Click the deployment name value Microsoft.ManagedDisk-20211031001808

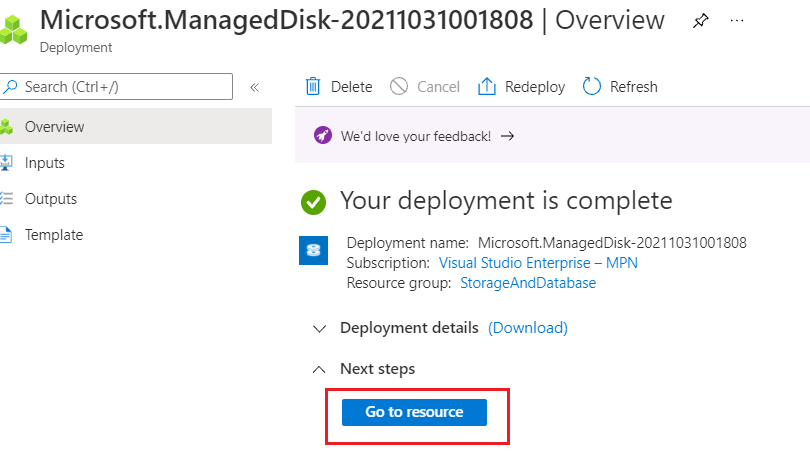(612, 243)
